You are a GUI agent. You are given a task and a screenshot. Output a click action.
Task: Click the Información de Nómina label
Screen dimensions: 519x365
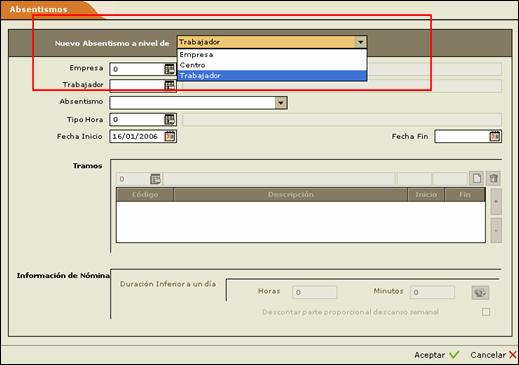click(63, 275)
